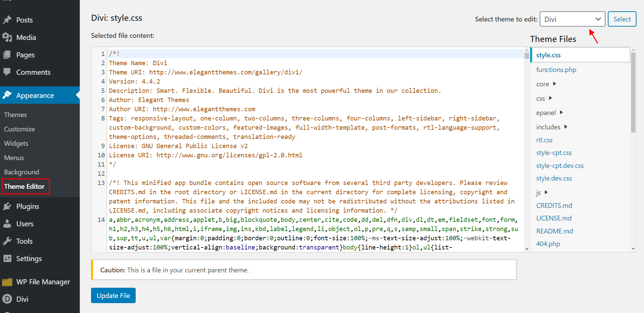Expand the core folder in Theme Files
This screenshot has width=644, height=313.
[546, 84]
